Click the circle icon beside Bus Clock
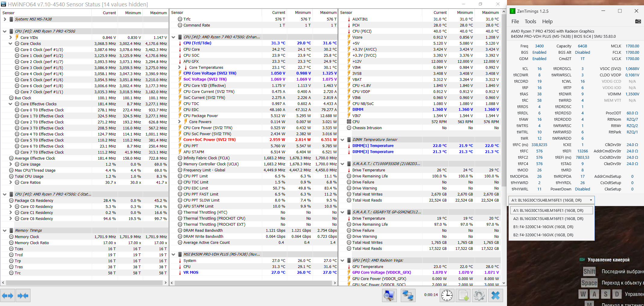 point(11,98)
